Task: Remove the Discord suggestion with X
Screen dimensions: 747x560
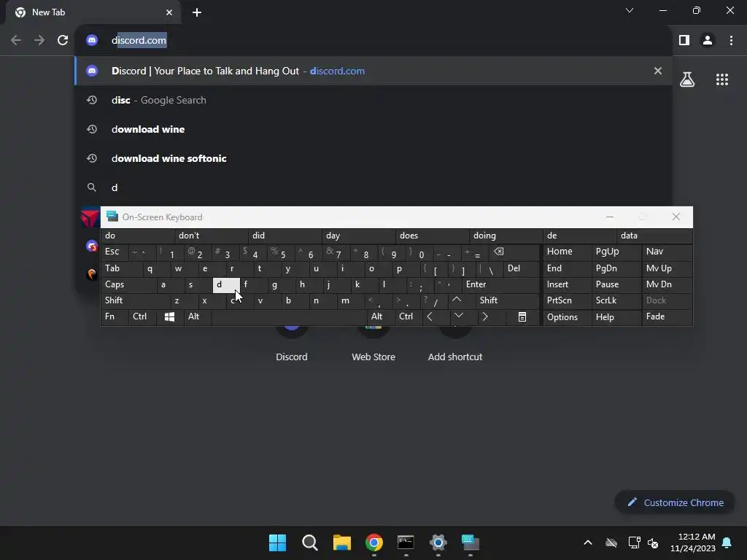Action: 658,71
